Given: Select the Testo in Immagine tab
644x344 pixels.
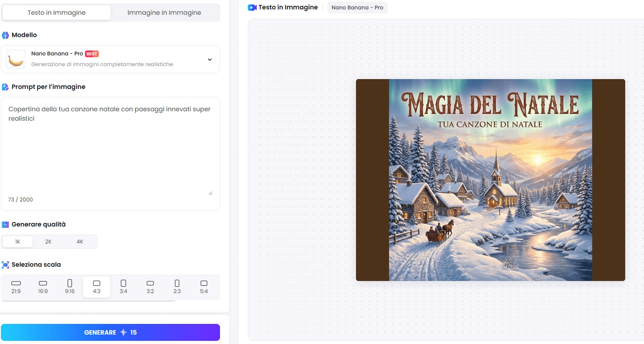Looking at the screenshot, I should 56,12.
